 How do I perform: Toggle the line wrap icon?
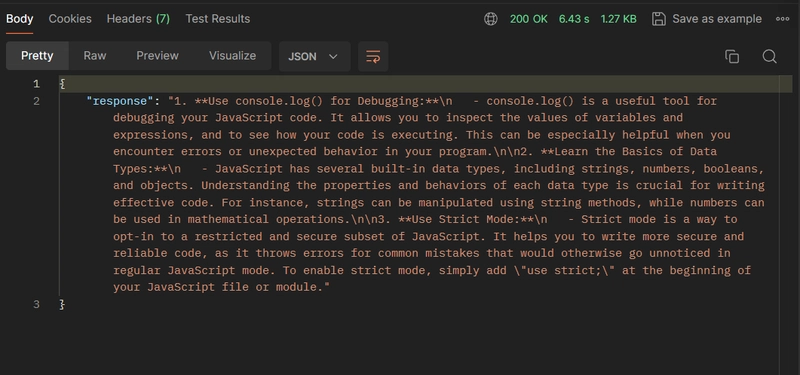pos(373,57)
